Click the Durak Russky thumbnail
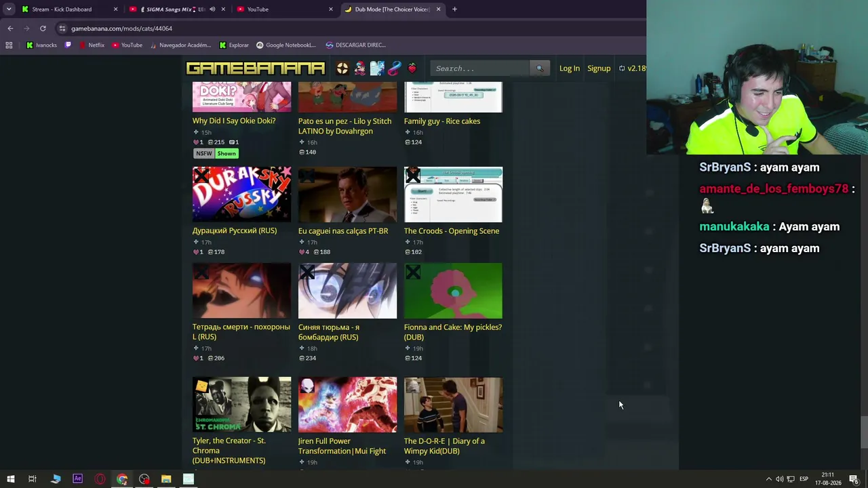The image size is (868, 488). [241, 195]
